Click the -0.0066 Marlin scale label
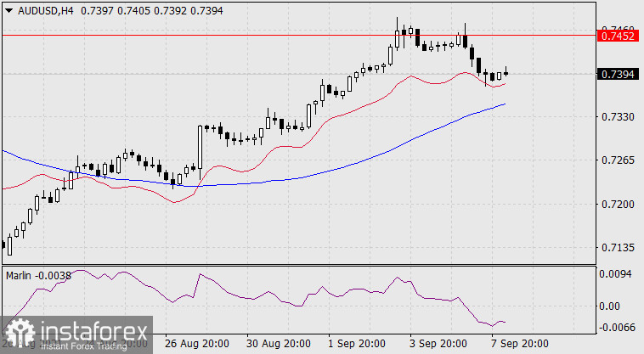Image resolution: width=644 pixels, height=354 pixels. pyautogui.click(x=616, y=327)
